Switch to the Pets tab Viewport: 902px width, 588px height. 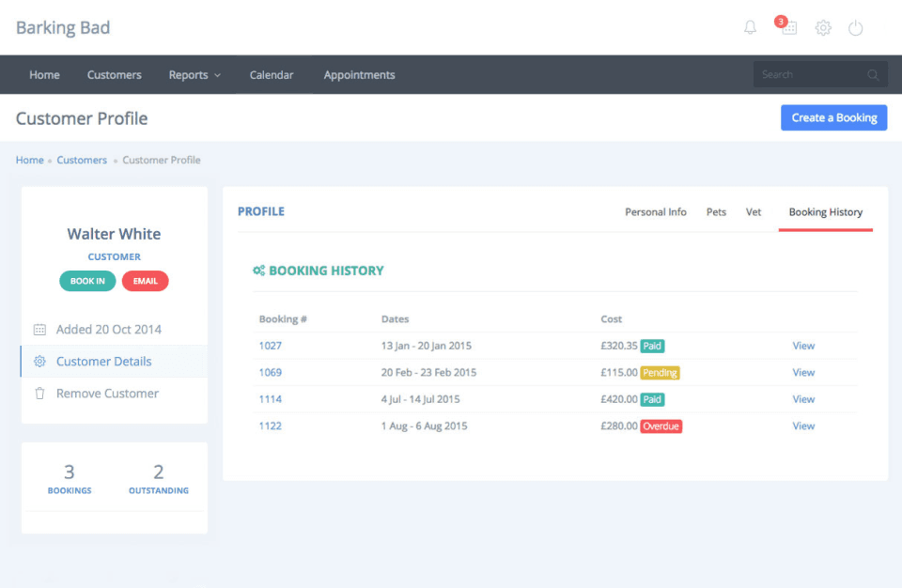716,211
